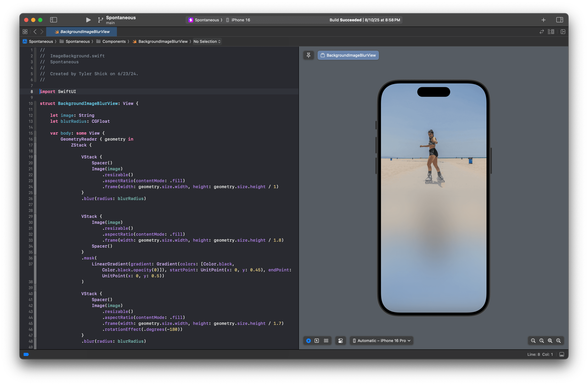Open Automatic – iPhone 16 Pro device dropdown
The height and width of the screenshot is (385, 588).
coord(381,341)
